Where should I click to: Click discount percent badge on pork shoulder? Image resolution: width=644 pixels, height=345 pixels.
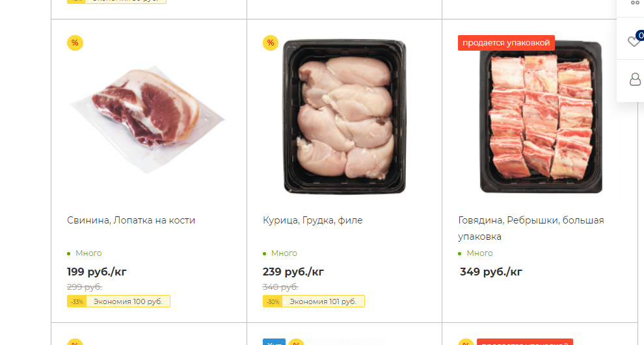75,43
